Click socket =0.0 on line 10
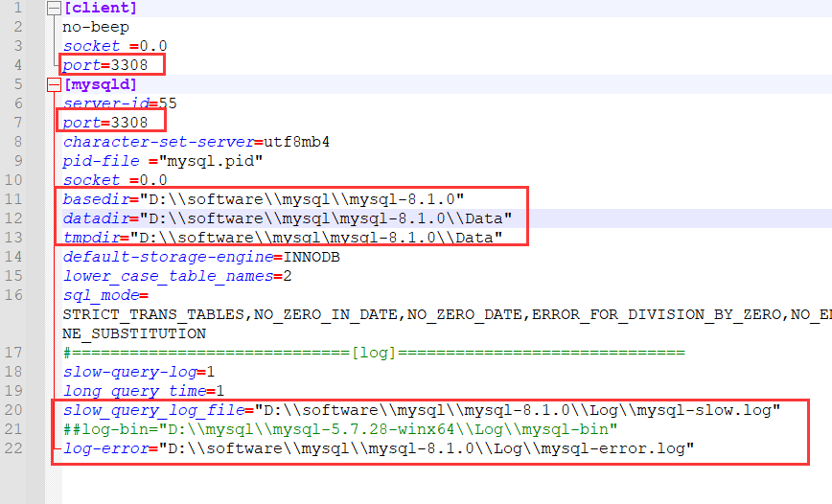The width and height of the screenshot is (832, 504). click(115, 180)
